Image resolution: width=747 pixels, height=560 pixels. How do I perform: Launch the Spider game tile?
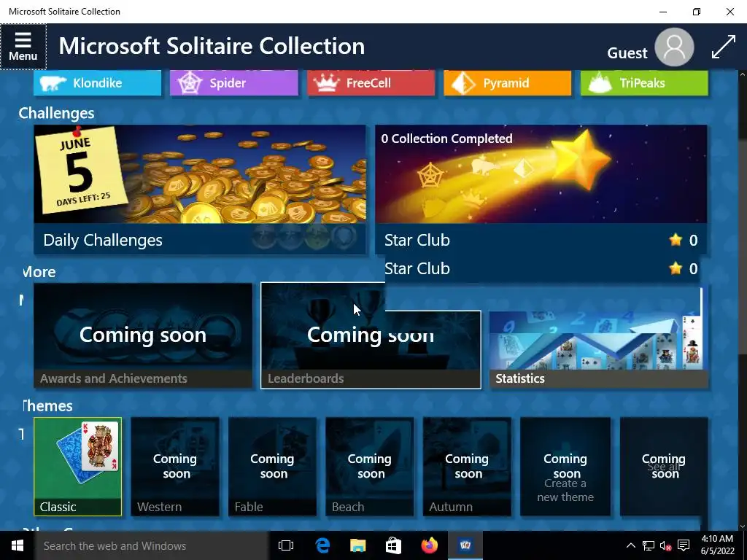[x=234, y=83]
